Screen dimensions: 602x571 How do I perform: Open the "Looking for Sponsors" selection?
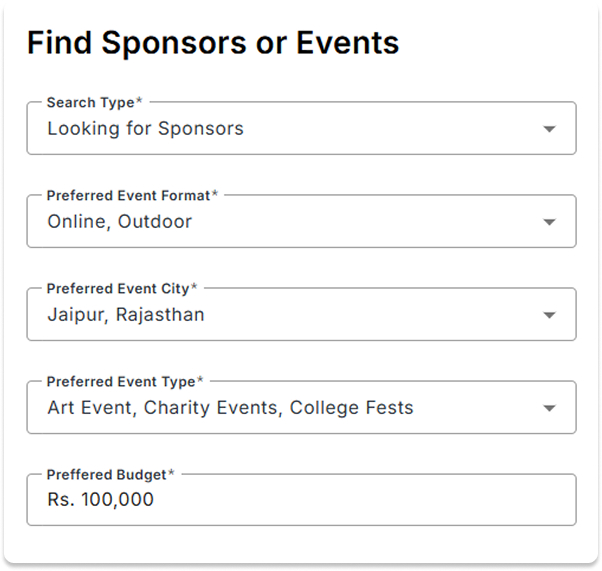pos(145,129)
